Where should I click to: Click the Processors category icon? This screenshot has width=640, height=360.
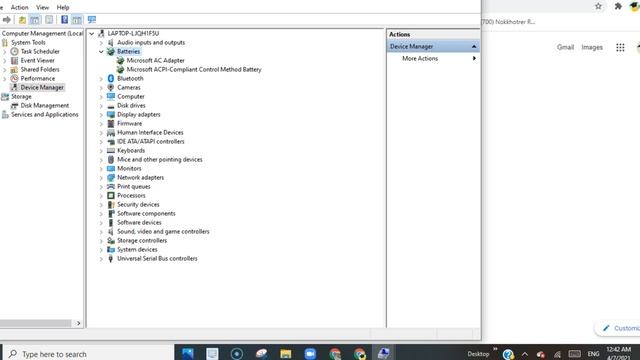tap(111, 196)
